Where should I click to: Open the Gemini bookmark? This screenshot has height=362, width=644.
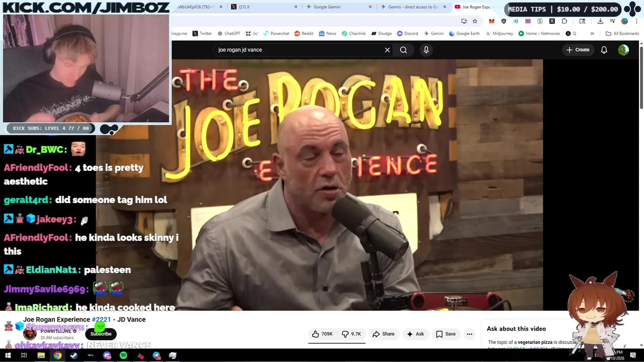coord(434,34)
